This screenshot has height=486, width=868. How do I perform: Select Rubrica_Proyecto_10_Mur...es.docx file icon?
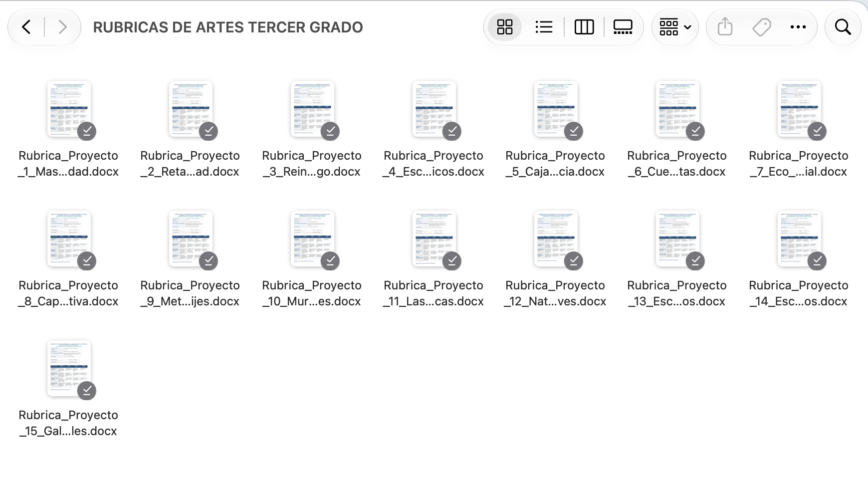tap(312, 239)
